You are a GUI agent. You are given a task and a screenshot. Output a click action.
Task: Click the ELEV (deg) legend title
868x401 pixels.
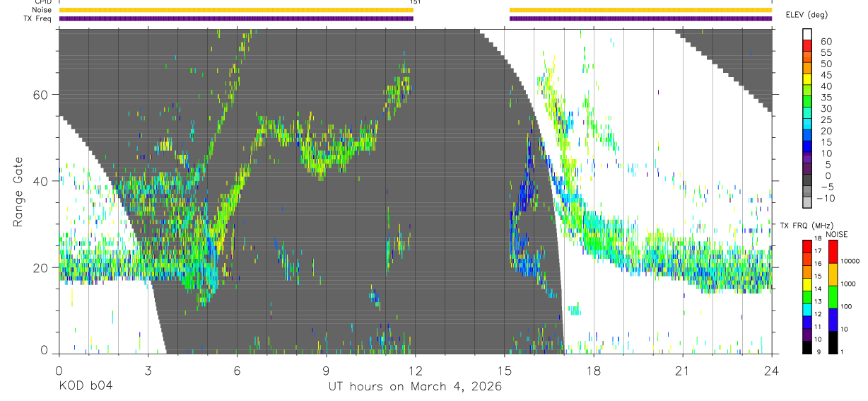click(807, 15)
